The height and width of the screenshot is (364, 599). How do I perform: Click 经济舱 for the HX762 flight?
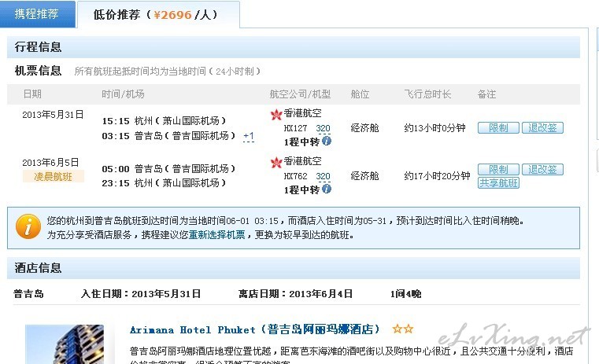[364, 176]
